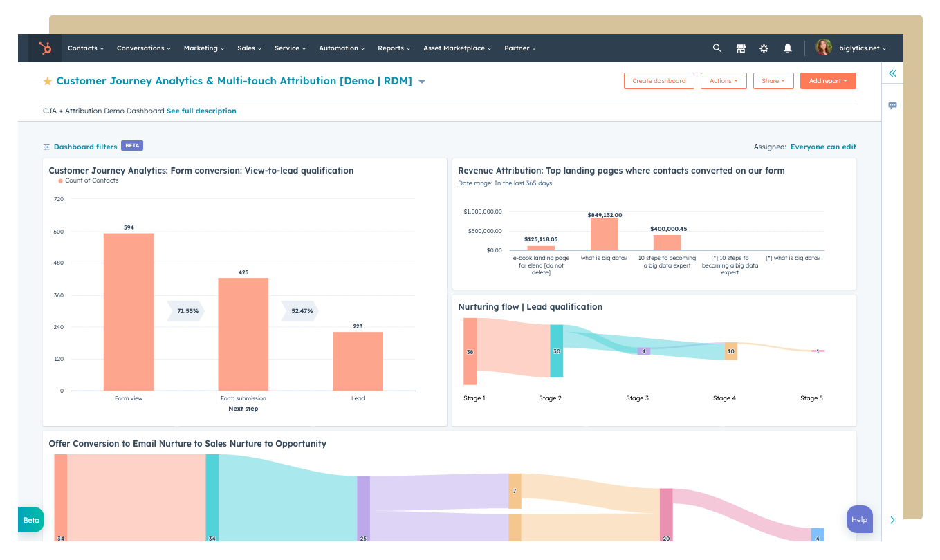Viewport: 940px width, 560px height.
Task: Click the Stage 4 node labeled 10
Action: click(730, 351)
